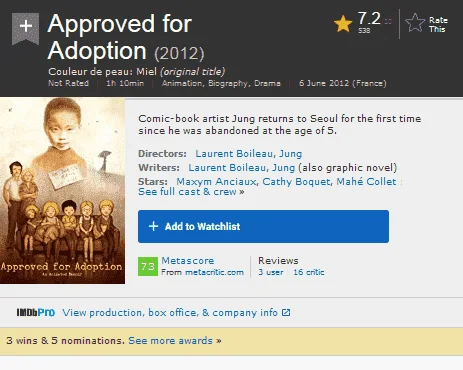
Task: Open star Maxym Anciaux's page
Action: pyautogui.click(x=216, y=182)
